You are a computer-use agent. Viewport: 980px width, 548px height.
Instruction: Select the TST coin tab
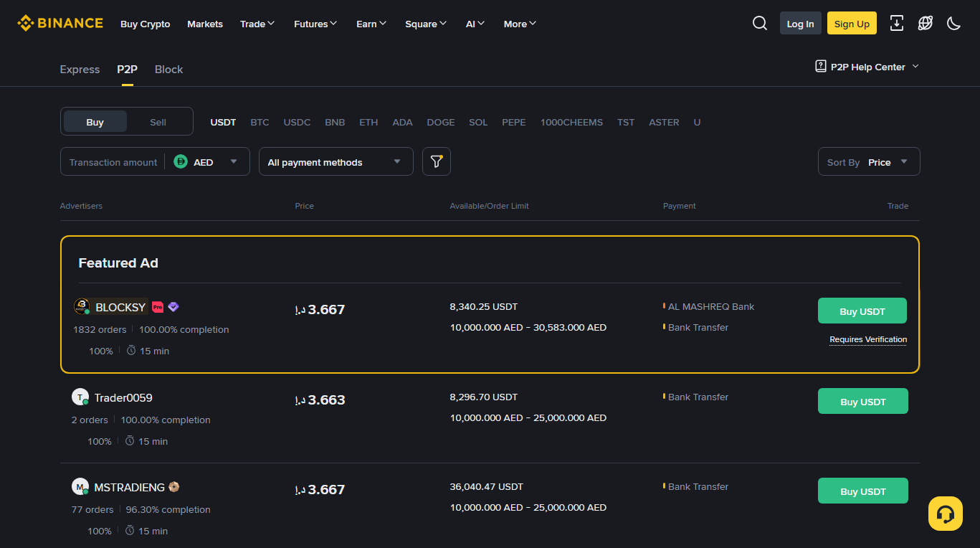click(x=626, y=122)
